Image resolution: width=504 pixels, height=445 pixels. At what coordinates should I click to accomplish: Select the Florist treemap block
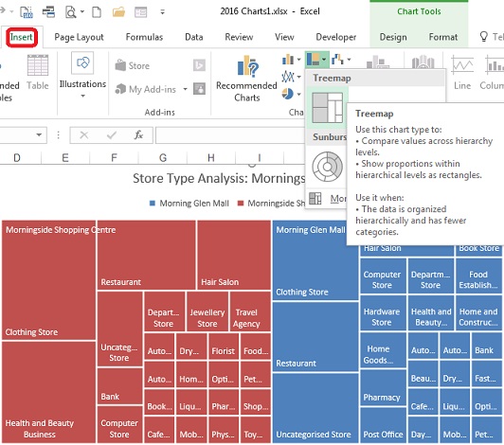pyautogui.click(x=224, y=347)
